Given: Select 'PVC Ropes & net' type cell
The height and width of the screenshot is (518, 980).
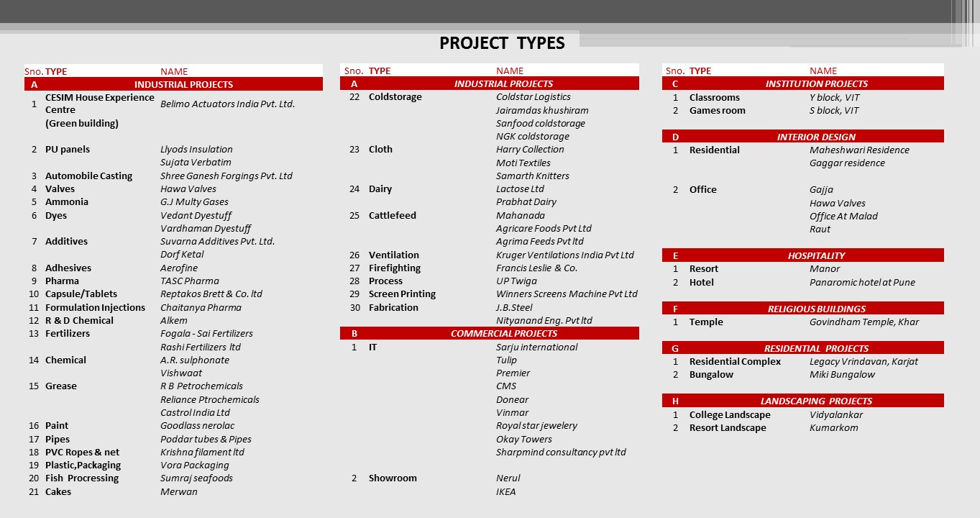Looking at the screenshot, I should coord(83,453).
